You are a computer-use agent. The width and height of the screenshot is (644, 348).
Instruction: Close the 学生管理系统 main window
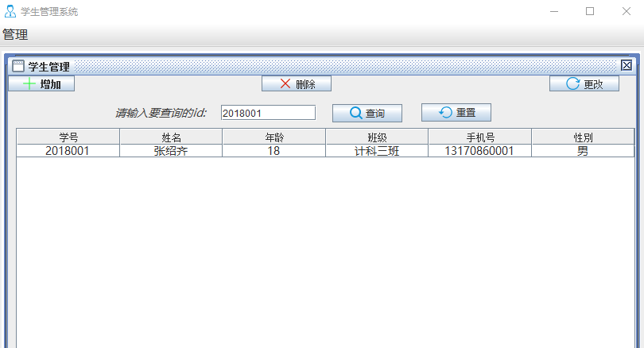pos(626,11)
